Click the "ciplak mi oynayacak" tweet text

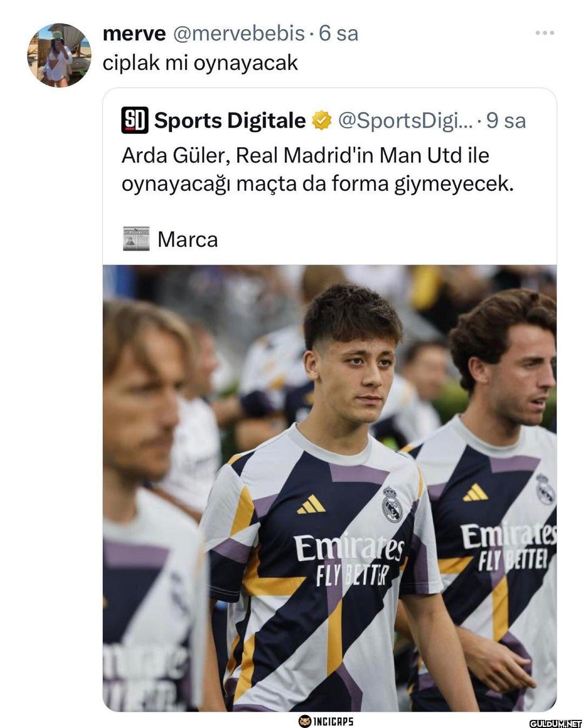[200, 63]
